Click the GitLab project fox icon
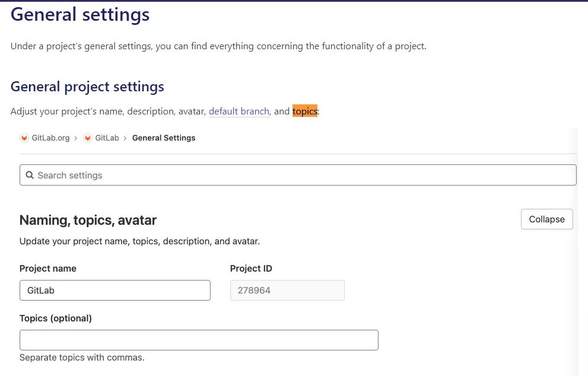This screenshot has height=376, width=588. (88, 138)
